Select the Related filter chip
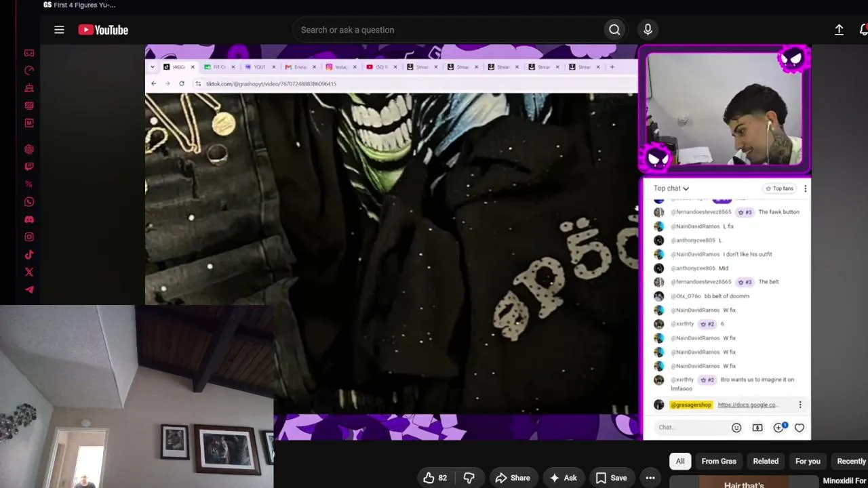This screenshot has width=868, height=488. point(766,462)
